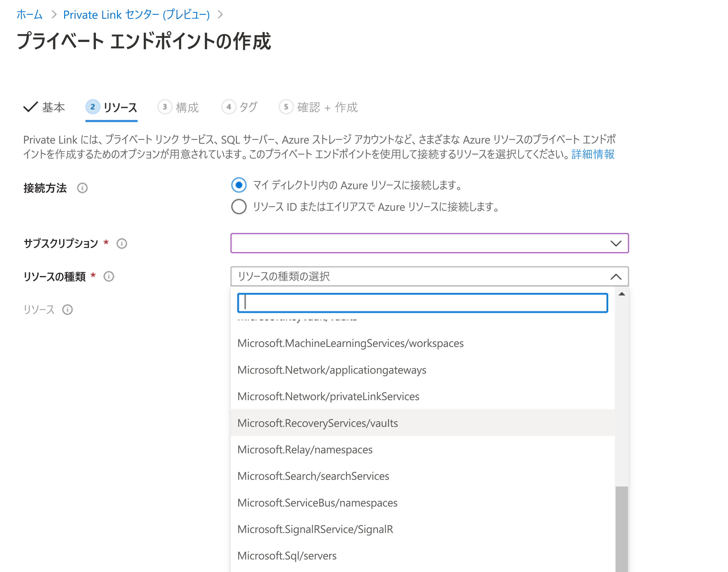Click the info icon beside the リソース label

tap(68, 310)
